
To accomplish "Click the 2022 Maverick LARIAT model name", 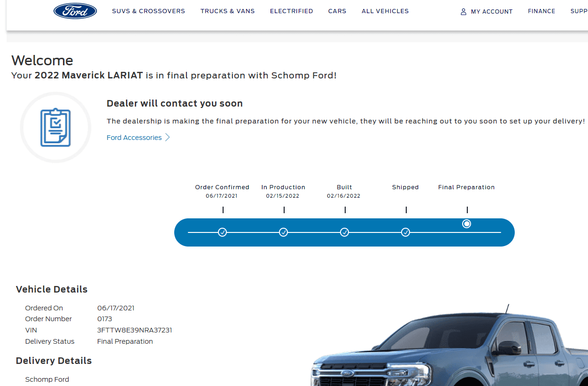I will [x=89, y=75].
